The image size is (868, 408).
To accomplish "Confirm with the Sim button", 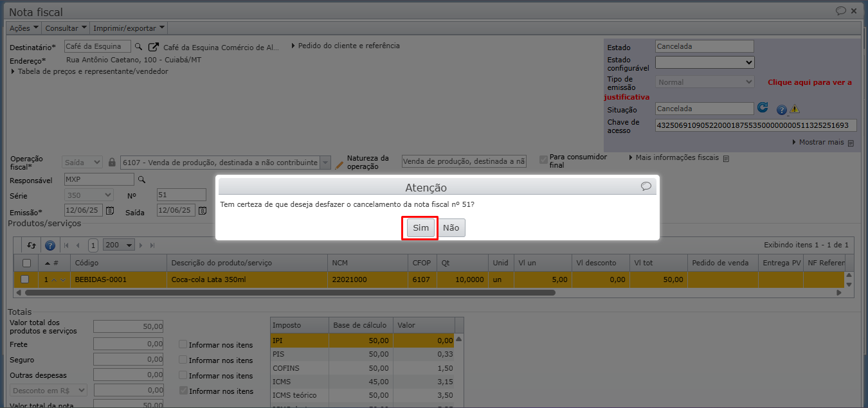I will (x=420, y=228).
